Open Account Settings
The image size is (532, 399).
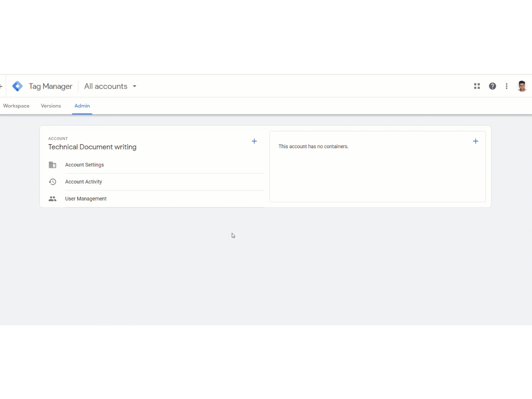[84, 165]
